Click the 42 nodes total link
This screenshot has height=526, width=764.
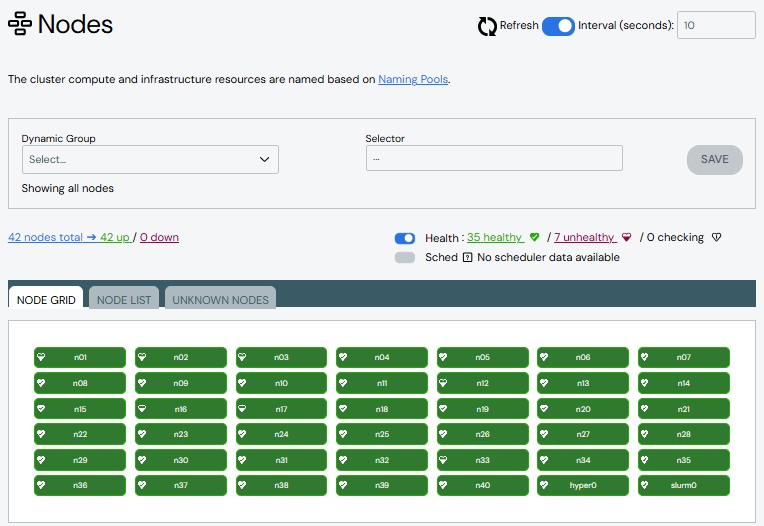pyautogui.click(x=52, y=237)
